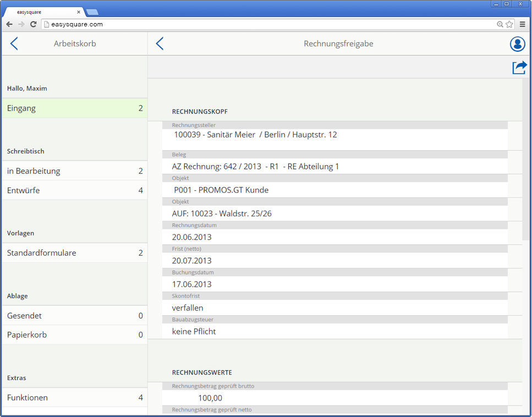Reload the page with browser refresh icon
This screenshot has width=532, height=417.
coord(33,24)
